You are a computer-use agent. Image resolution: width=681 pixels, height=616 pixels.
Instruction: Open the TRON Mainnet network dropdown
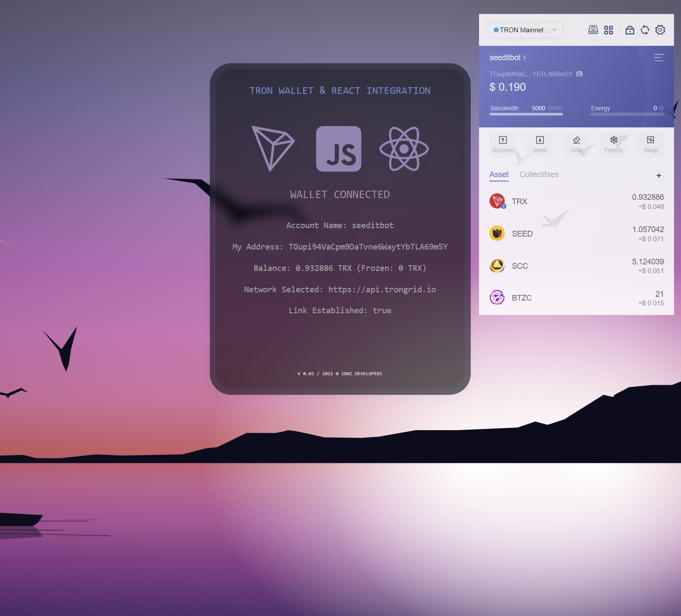[525, 30]
